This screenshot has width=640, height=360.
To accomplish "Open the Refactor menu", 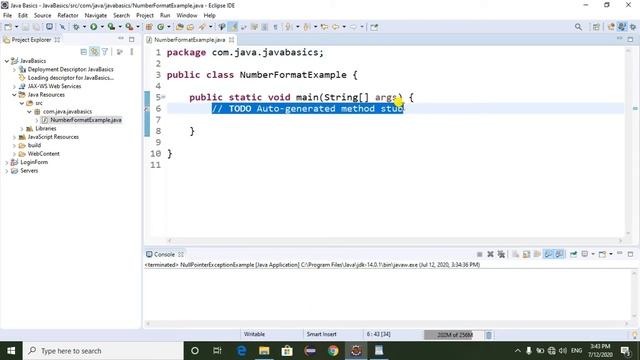I will coord(68,16).
